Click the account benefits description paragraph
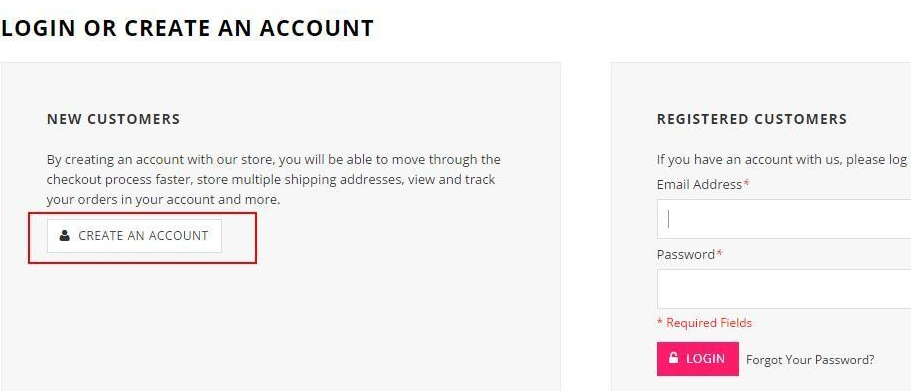The width and height of the screenshot is (911, 391). click(274, 180)
